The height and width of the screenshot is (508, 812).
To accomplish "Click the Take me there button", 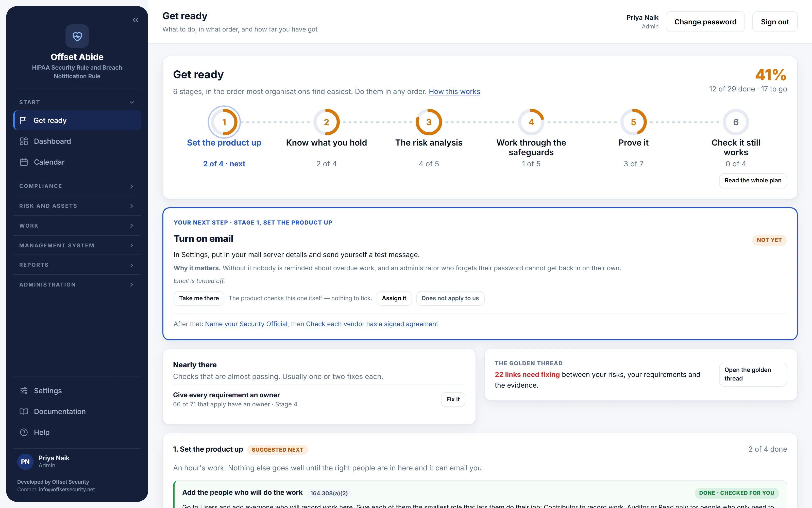I will coord(199,298).
